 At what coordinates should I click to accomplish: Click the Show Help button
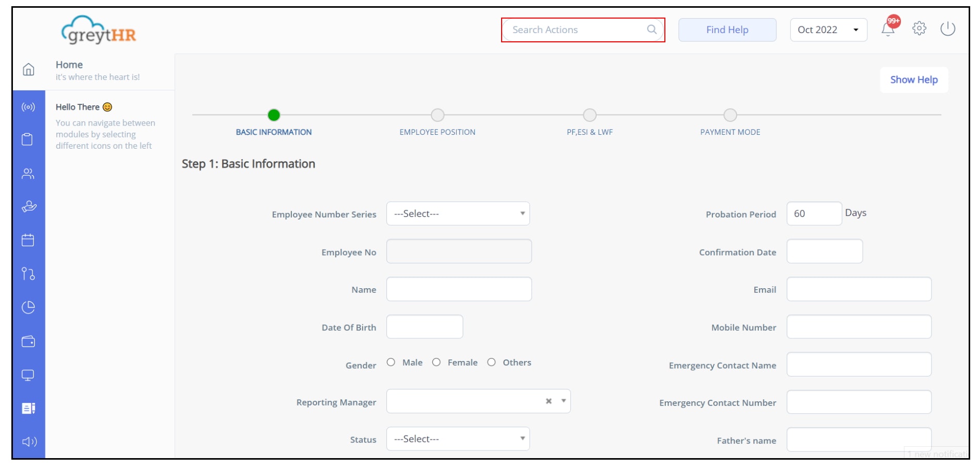pyautogui.click(x=914, y=80)
